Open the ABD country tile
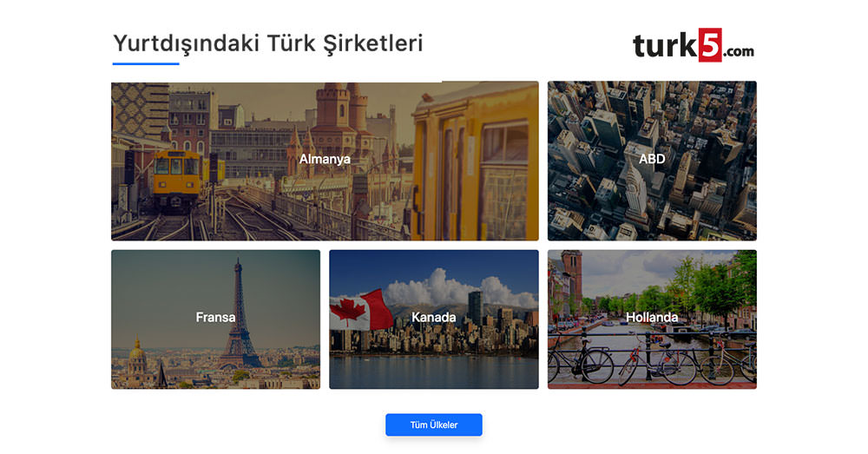Image resolution: width=868 pixels, height=454 pixels. tap(652, 161)
